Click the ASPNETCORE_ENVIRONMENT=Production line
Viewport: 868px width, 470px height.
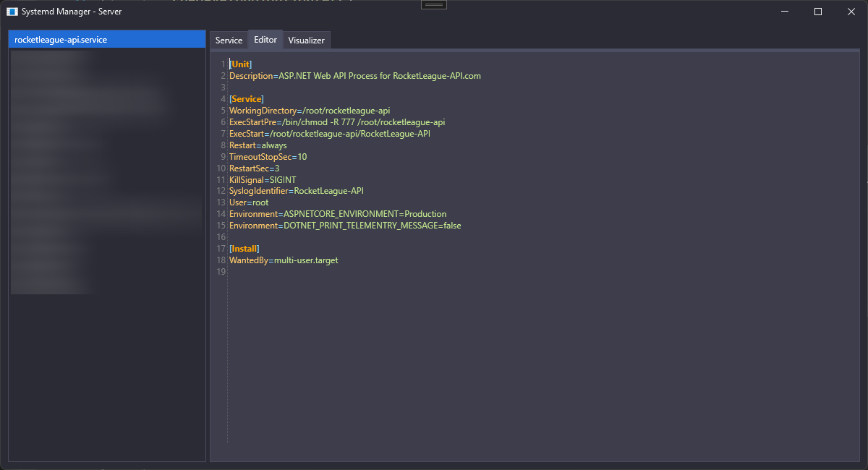[338, 215]
